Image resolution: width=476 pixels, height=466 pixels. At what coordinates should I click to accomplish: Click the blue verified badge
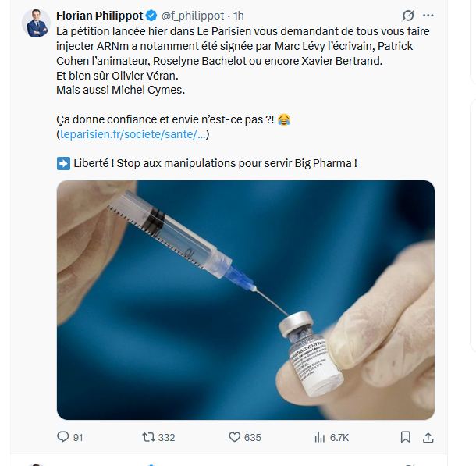tap(151, 16)
